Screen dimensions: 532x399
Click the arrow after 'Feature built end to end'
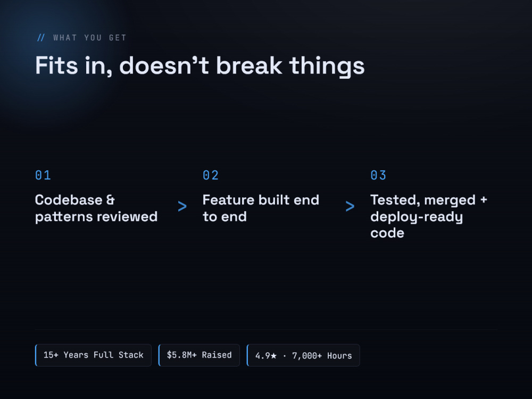[350, 206]
